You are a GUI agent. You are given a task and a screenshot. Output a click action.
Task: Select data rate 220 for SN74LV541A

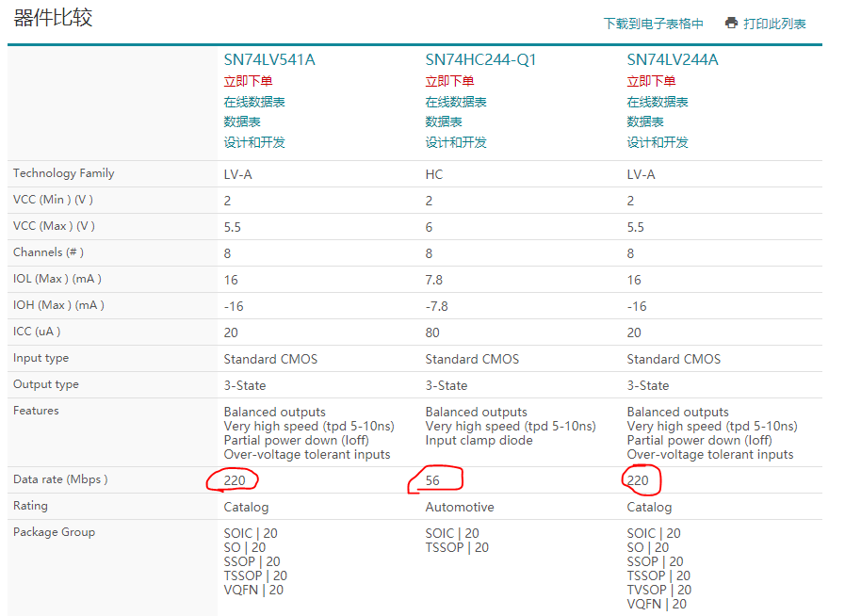tap(235, 480)
